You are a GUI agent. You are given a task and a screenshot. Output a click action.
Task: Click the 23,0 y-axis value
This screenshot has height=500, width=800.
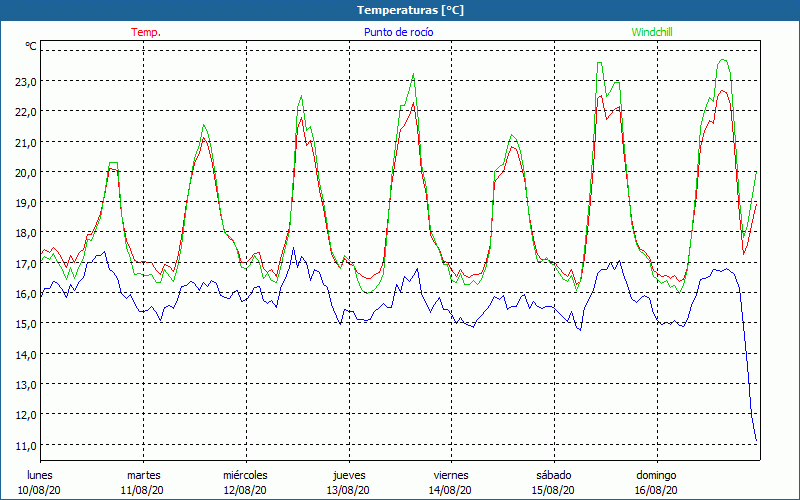click(x=25, y=82)
